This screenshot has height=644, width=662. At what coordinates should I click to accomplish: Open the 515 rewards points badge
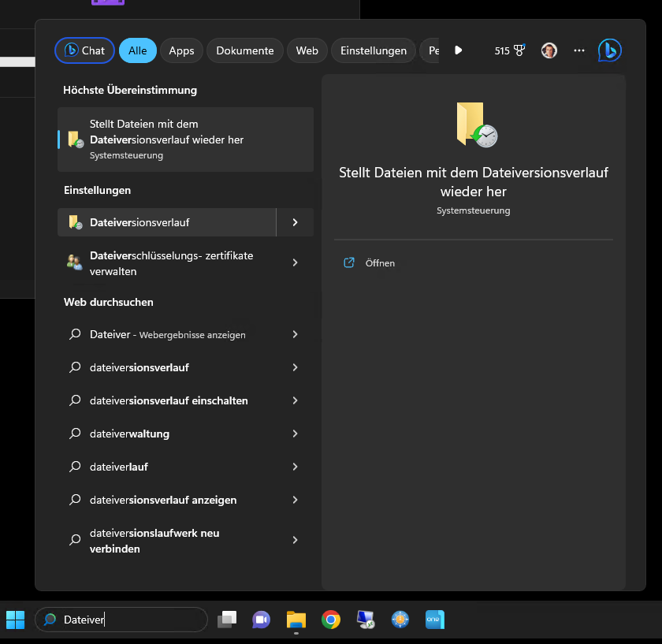(510, 50)
